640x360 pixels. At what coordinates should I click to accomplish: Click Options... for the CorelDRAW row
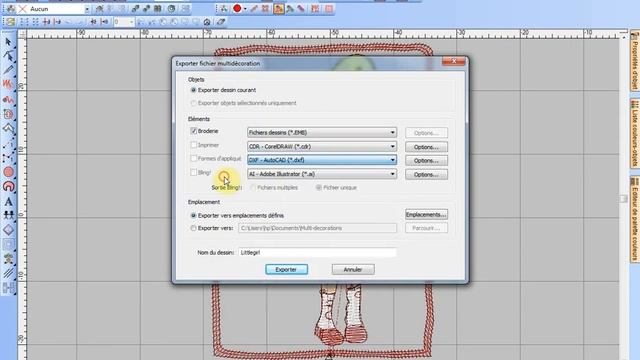click(x=426, y=147)
